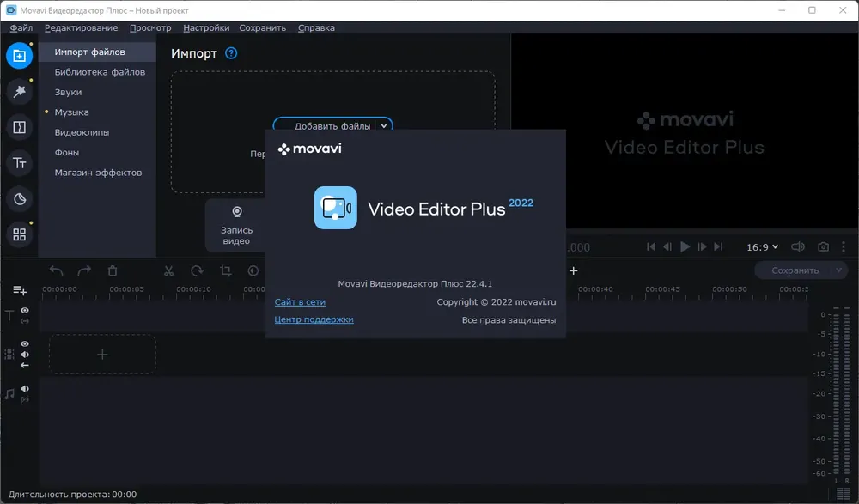Mute the video track speaker

click(25, 355)
